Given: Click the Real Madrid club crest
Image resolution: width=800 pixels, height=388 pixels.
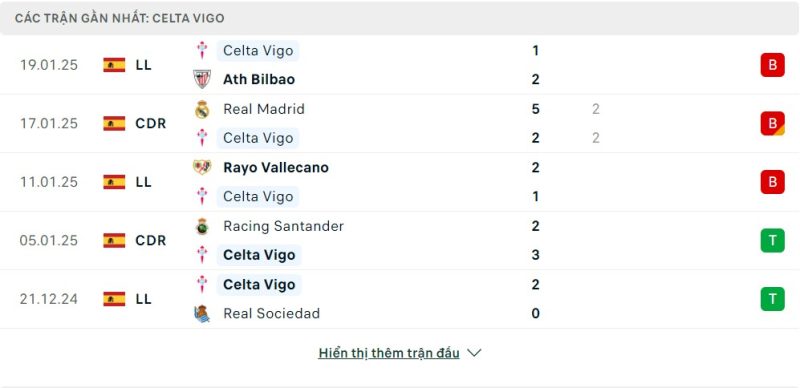Looking at the screenshot, I should click(x=202, y=109).
